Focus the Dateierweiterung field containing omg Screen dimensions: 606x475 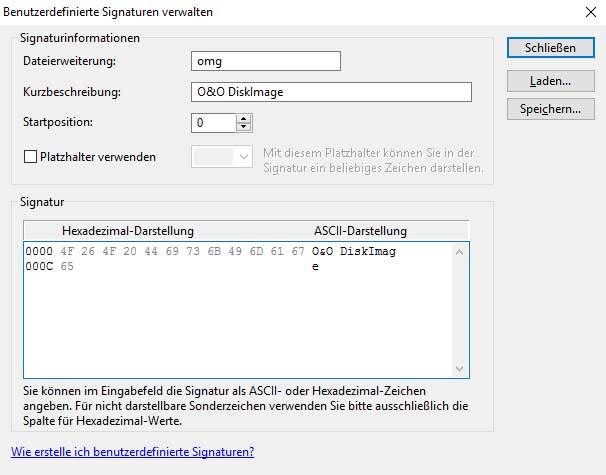click(266, 61)
